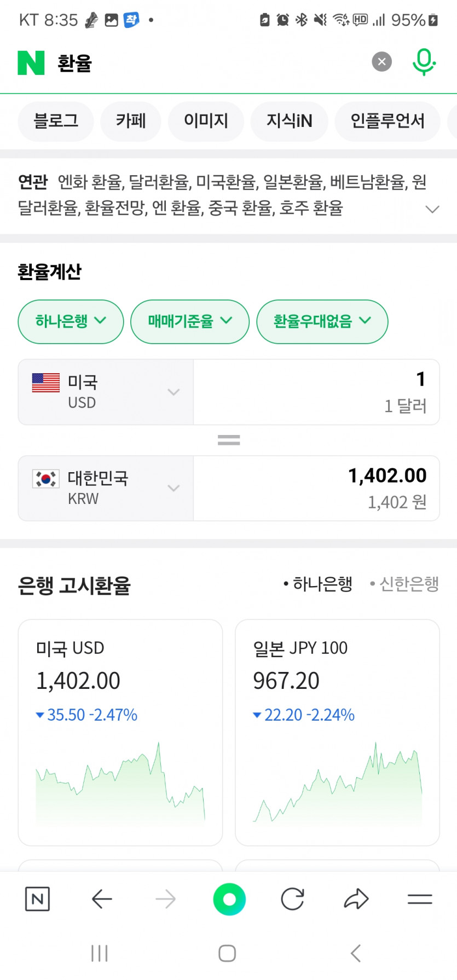Open the 일본 JPY 100 rate card
This screenshot has width=457, height=980.
click(337, 732)
